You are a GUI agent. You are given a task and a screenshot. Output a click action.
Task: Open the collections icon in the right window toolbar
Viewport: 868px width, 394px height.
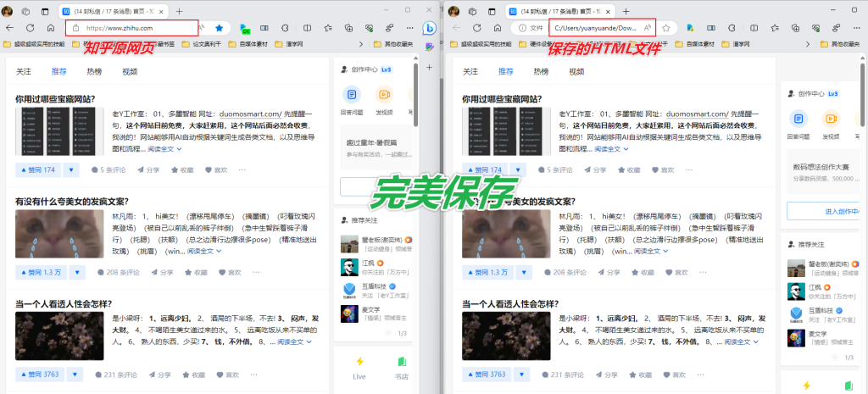(x=795, y=28)
